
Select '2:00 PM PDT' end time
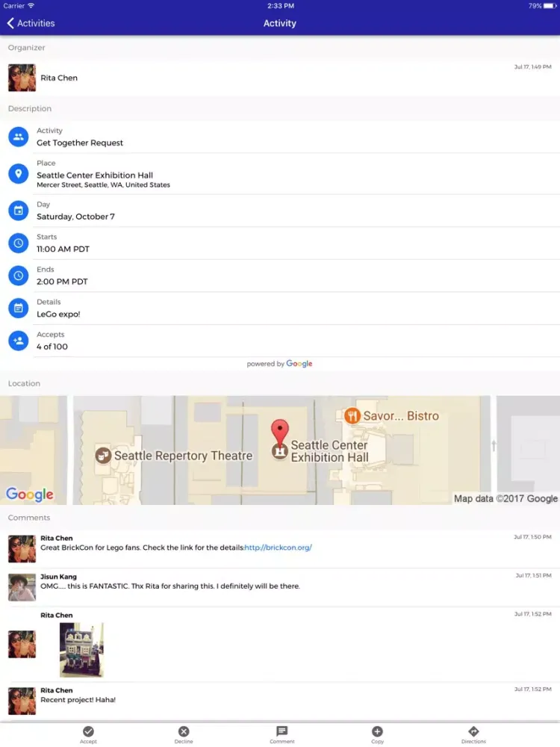[62, 282]
